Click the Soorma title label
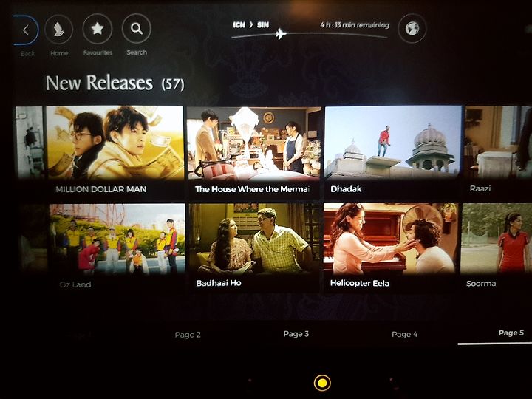This screenshot has height=399, width=532. coord(481,283)
